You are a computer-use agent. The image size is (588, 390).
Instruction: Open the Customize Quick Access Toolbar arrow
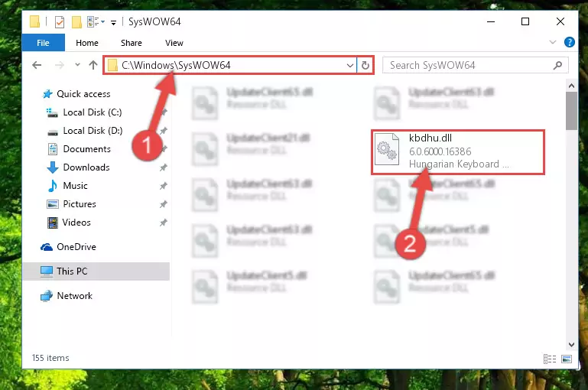[113, 23]
